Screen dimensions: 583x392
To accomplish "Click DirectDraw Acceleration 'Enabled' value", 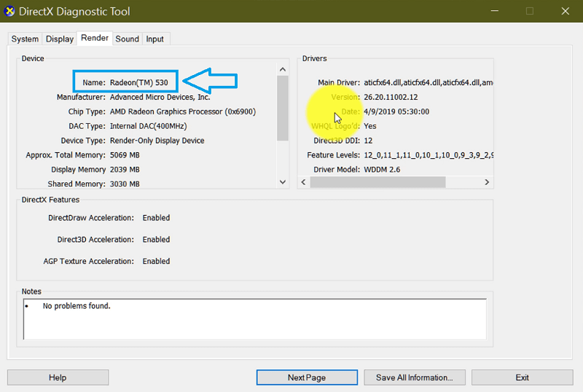I will tap(156, 218).
